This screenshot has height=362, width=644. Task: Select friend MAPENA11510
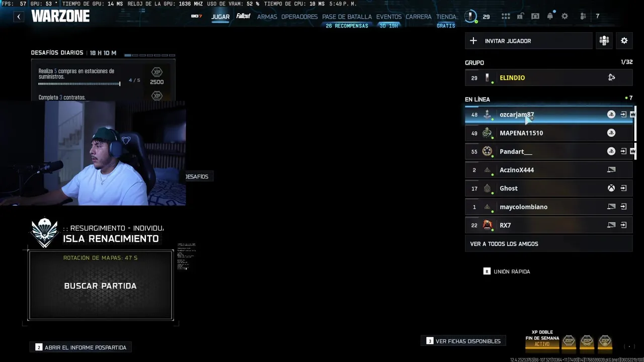(x=548, y=133)
